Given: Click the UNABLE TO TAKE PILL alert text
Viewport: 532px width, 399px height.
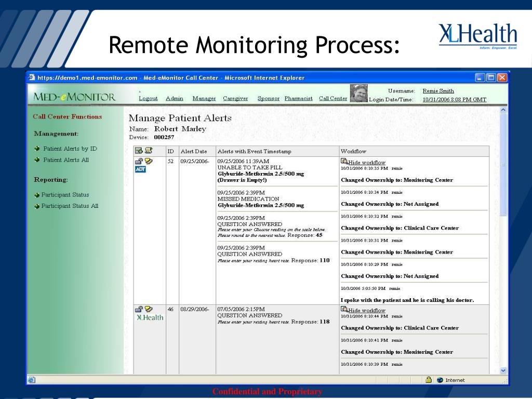Looking at the screenshot, I should pos(250,167).
